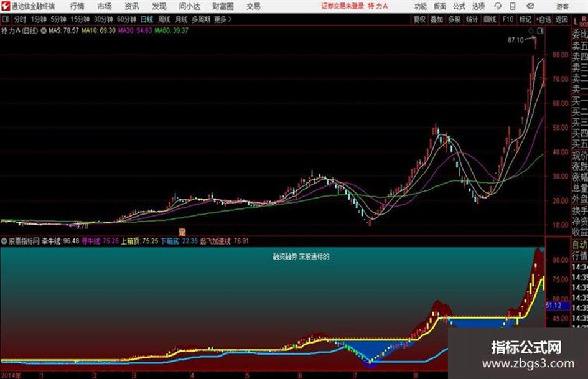Click the 87.10 high price label
The height and width of the screenshot is (379, 588).
(x=516, y=40)
